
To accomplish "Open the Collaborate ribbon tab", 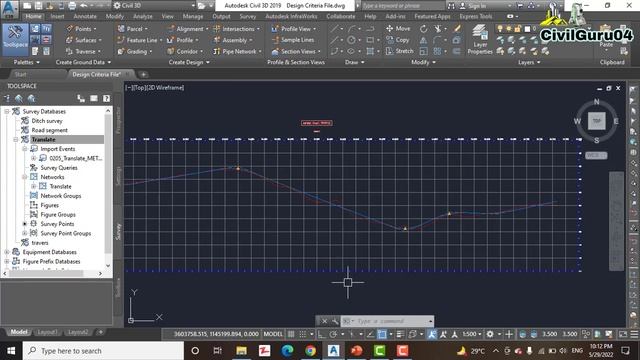I will pos(340,16).
